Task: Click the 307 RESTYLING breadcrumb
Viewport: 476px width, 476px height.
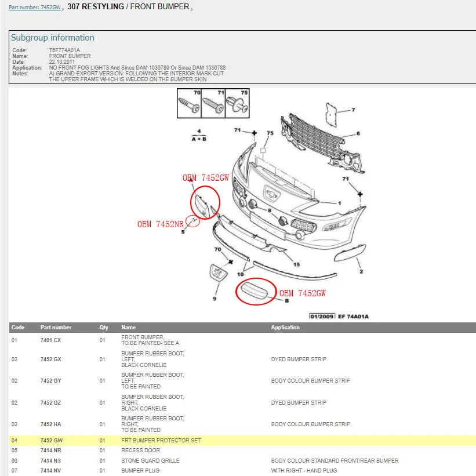Action: pyautogui.click(x=96, y=7)
